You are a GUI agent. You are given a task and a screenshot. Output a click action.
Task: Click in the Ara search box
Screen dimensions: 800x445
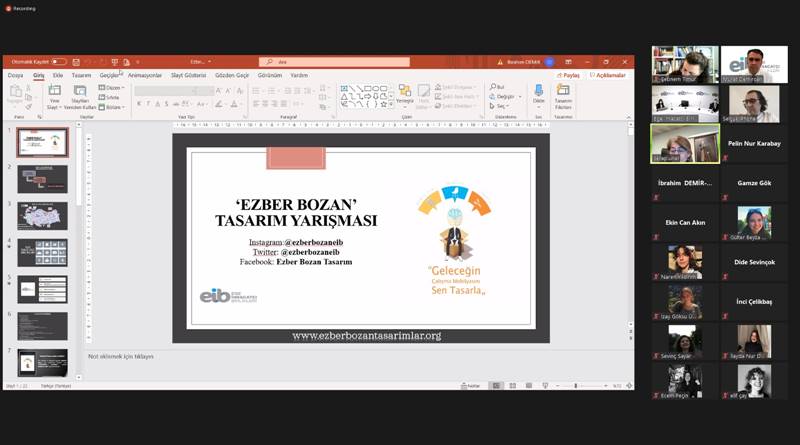[x=334, y=62]
